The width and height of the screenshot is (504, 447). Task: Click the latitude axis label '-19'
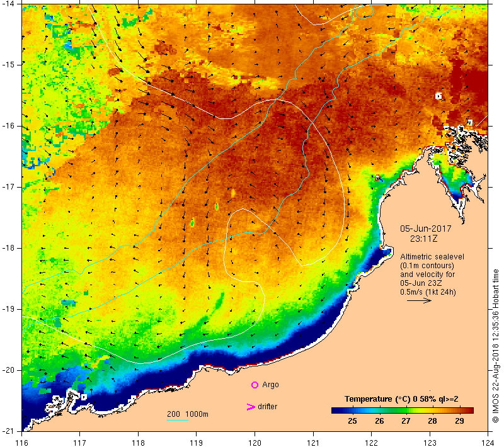(x=8, y=309)
